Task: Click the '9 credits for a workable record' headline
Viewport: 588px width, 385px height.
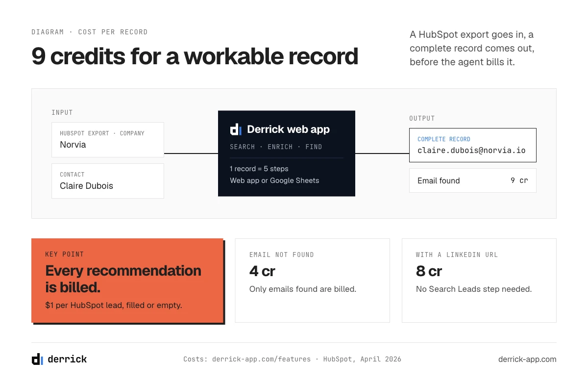Action: click(x=195, y=56)
